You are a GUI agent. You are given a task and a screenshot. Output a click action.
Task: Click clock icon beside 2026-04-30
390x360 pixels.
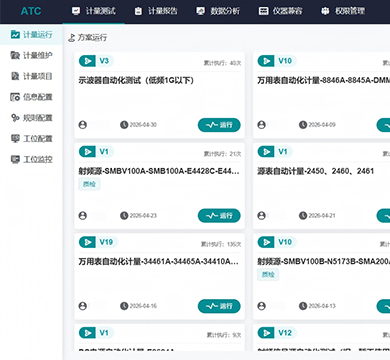(x=124, y=125)
